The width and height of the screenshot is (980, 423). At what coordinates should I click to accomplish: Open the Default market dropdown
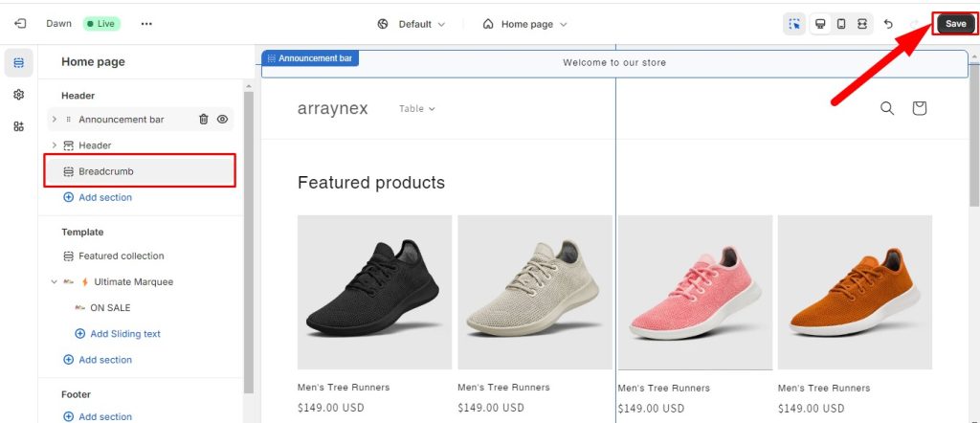click(412, 24)
